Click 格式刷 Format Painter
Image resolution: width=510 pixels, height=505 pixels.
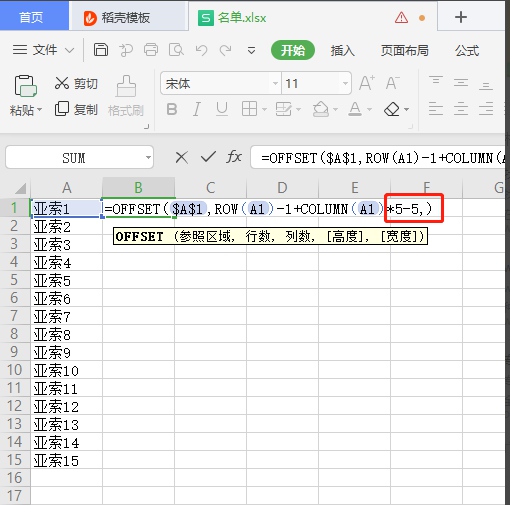(x=126, y=96)
